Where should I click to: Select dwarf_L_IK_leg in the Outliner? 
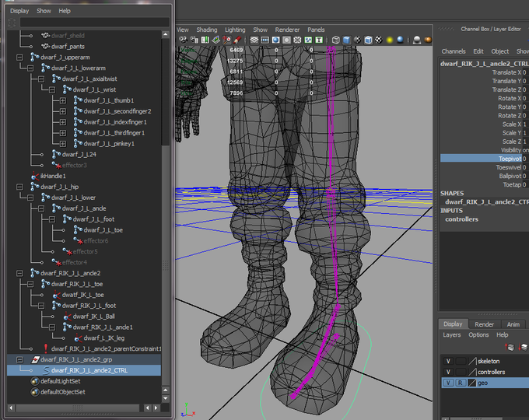coord(104,338)
